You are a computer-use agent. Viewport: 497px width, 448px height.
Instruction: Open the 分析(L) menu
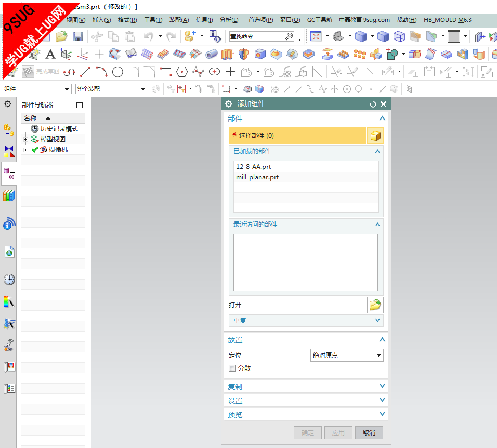(229, 20)
